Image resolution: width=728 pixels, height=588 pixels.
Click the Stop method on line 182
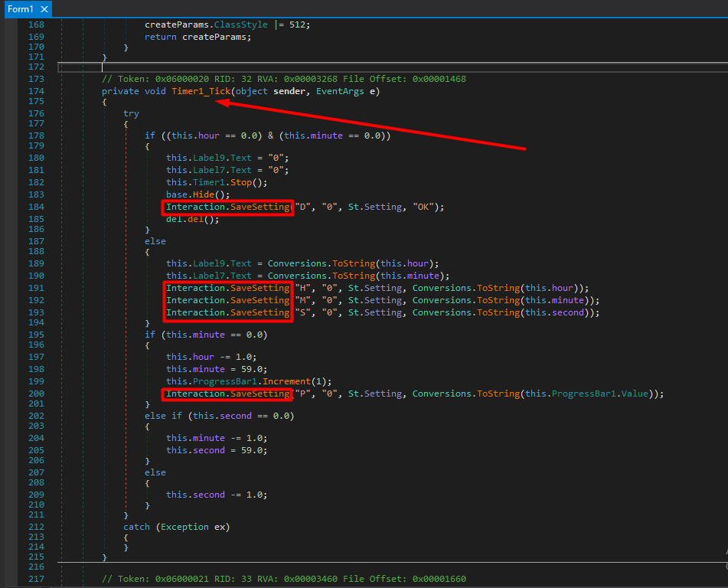click(x=240, y=182)
